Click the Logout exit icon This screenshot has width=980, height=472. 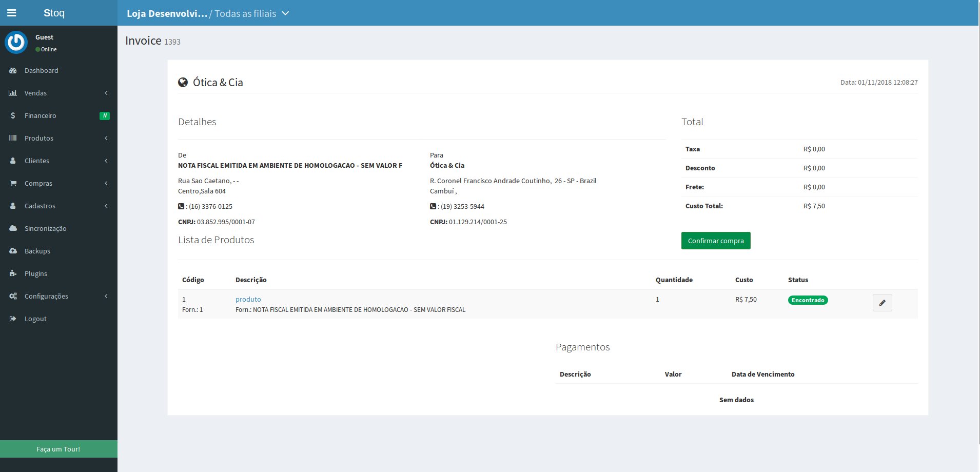coord(13,319)
